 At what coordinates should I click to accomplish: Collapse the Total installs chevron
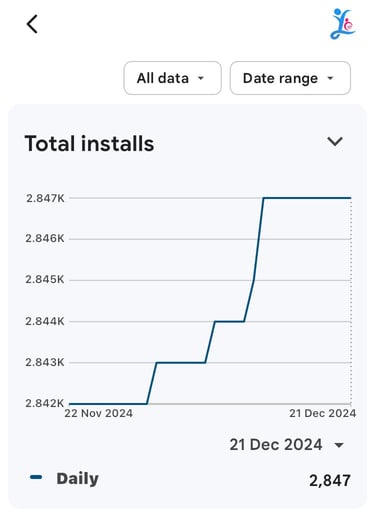tap(335, 142)
